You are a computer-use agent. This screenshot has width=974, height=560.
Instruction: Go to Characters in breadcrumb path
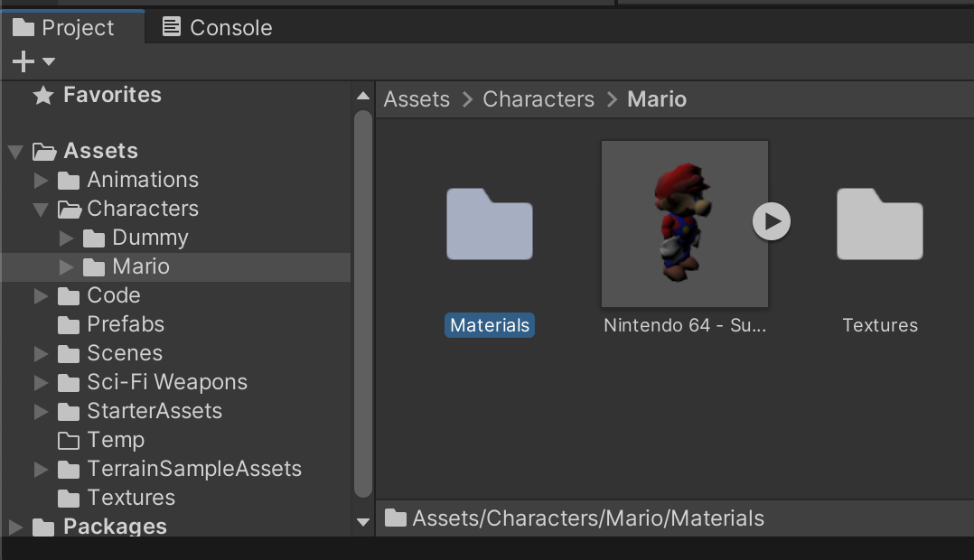[x=539, y=99]
